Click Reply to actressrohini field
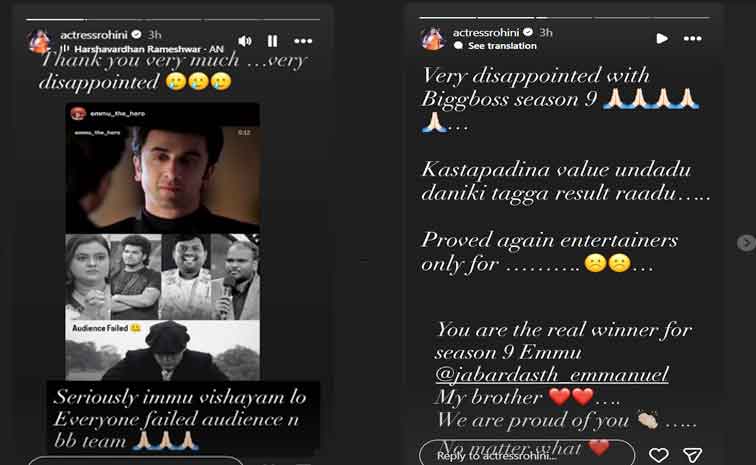The width and height of the screenshot is (756, 465). click(527, 455)
